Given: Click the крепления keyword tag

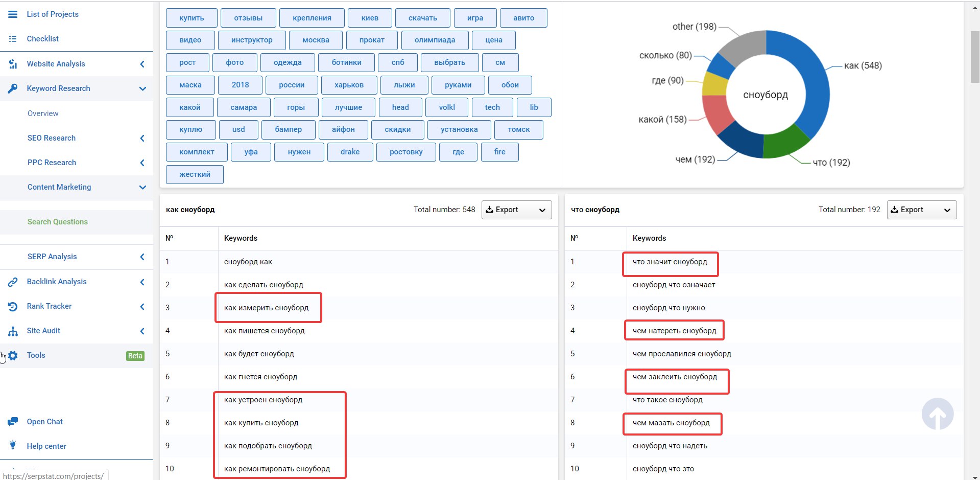Looking at the screenshot, I should [x=312, y=18].
